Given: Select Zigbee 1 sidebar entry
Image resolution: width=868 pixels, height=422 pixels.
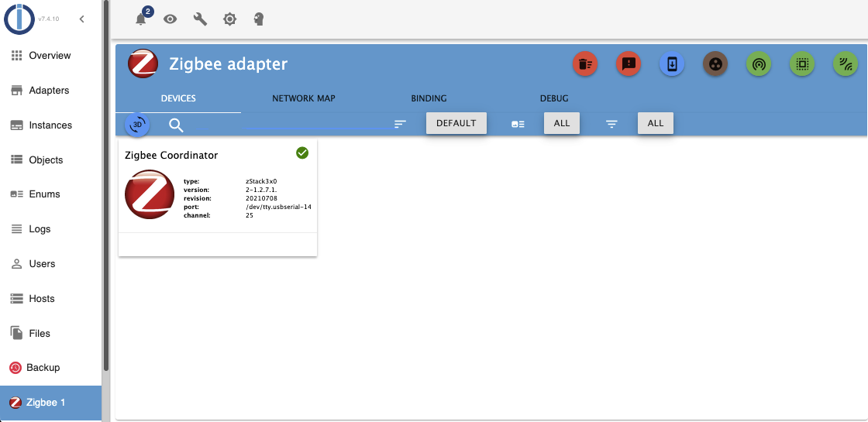Looking at the screenshot, I should (51, 403).
